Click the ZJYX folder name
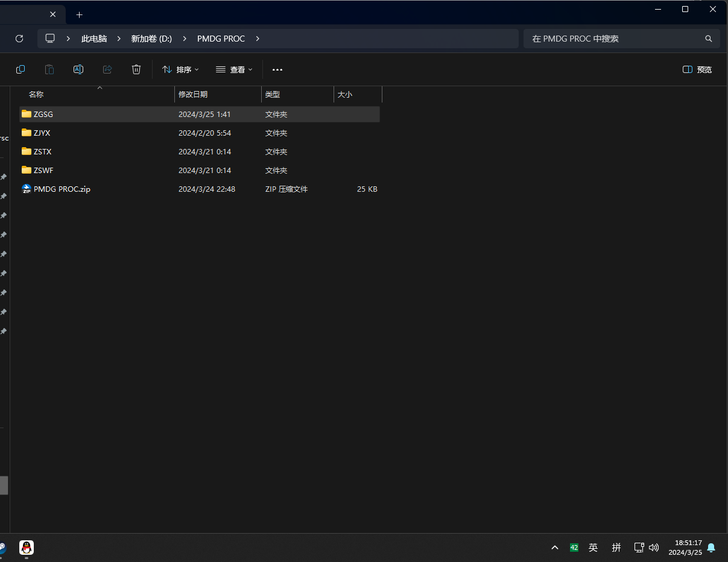This screenshot has height=562, width=728. click(42, 133)
